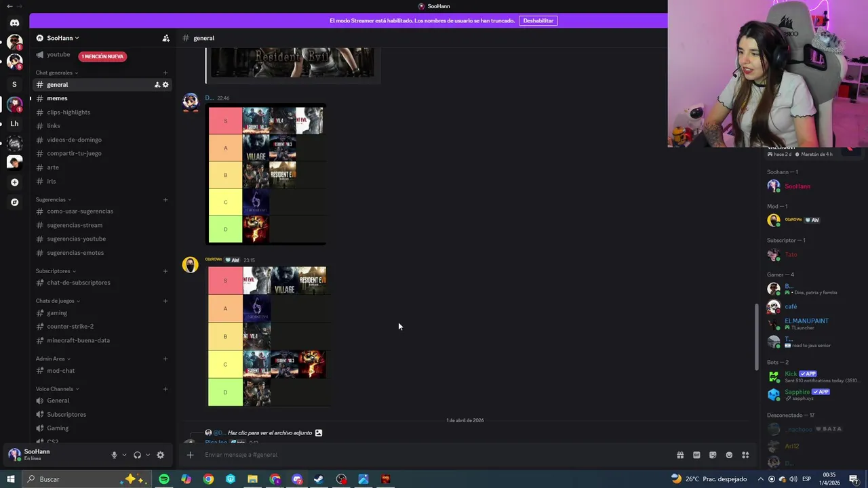Open SooHann server dropdown menu
Image resolution: width=868 pixels, height=488 pixels.
62,38
